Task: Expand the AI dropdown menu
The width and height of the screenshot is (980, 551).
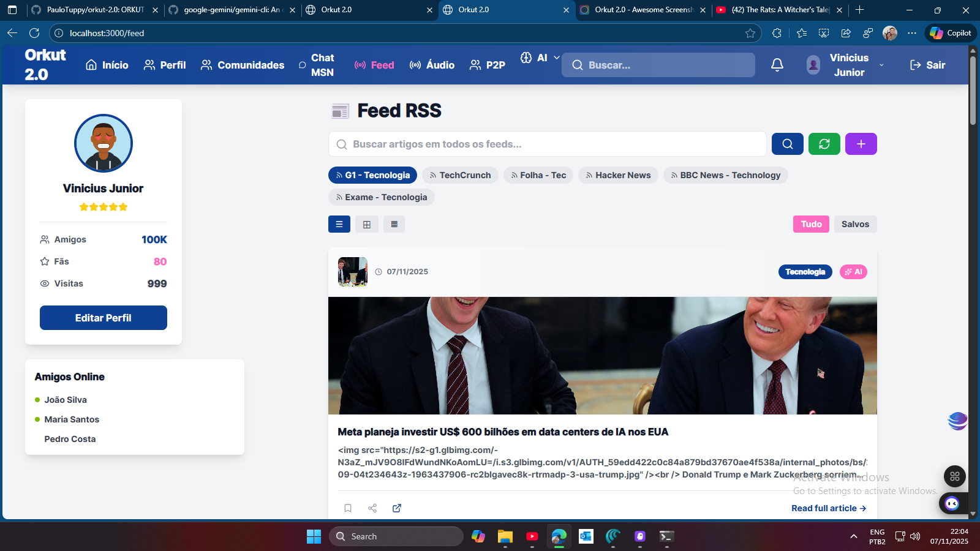Action: [x=540, y=58]
